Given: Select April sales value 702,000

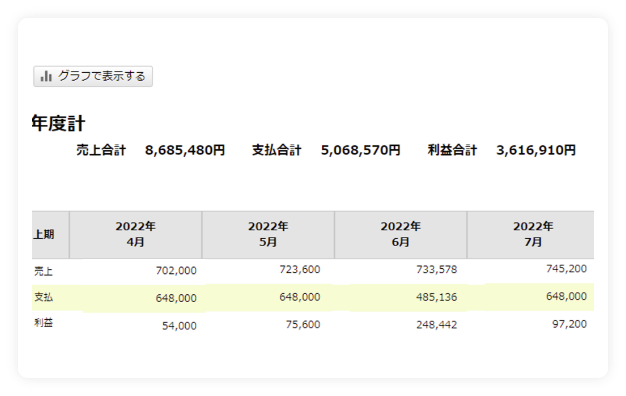Looking at the screenshot, I should 176,271.
